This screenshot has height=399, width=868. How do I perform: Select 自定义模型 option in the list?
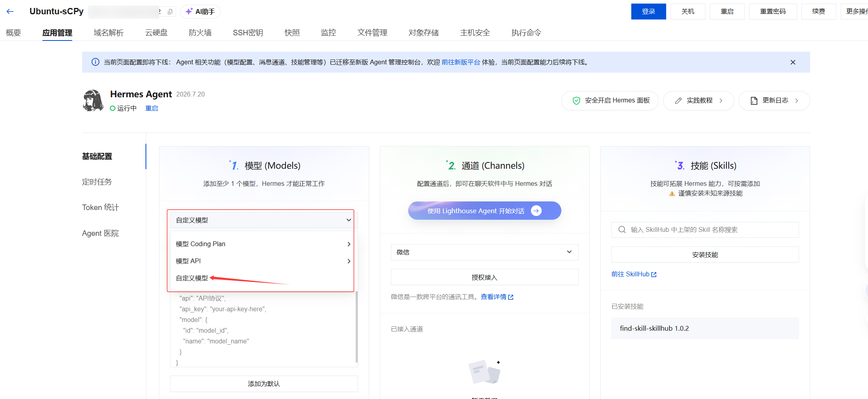click(192, 278)
